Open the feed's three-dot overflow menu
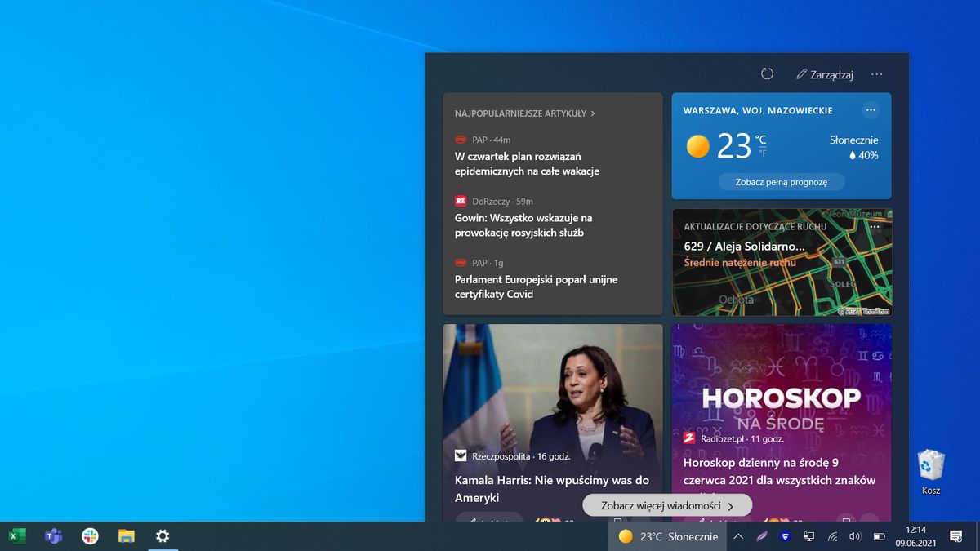980x551 pixels. pyautogui.click(x=877, y=73)
